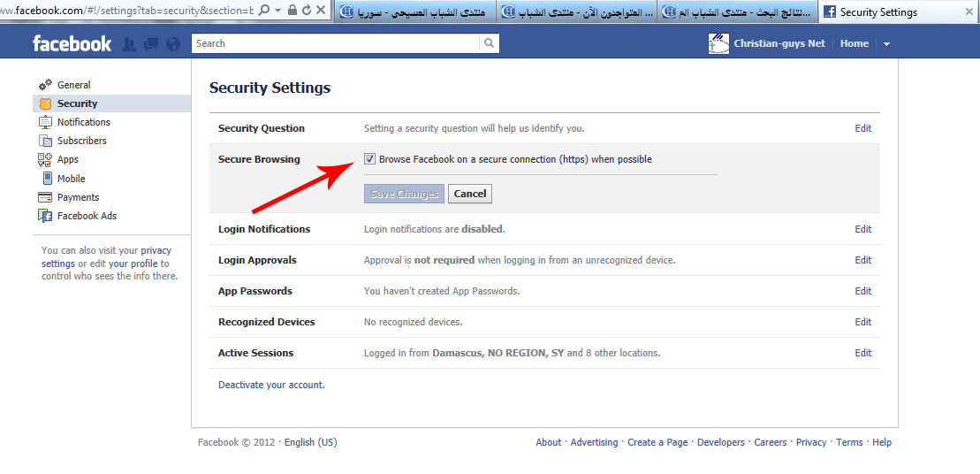Image resolution: width=980 pixels, height=474 pixels.
Task: Expand the account menu arrow beside Home
Action: coord(886,44)
